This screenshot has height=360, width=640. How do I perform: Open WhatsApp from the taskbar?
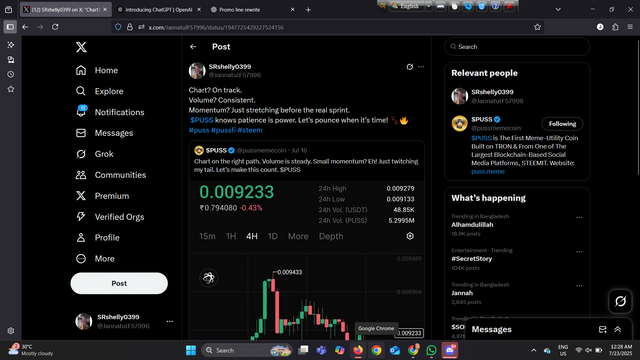pyautogui.click(x=431, y=350)
